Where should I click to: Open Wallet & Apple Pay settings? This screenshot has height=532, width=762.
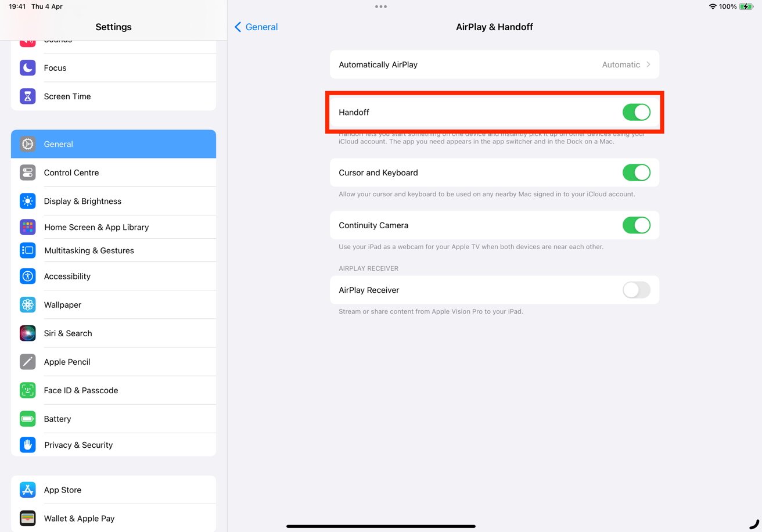coord(79,518)
